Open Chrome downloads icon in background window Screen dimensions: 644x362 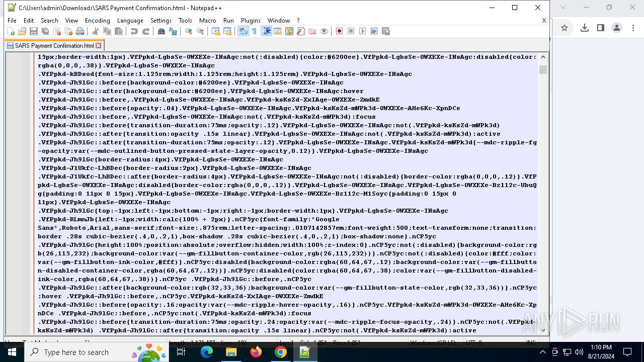pos(584,28)
